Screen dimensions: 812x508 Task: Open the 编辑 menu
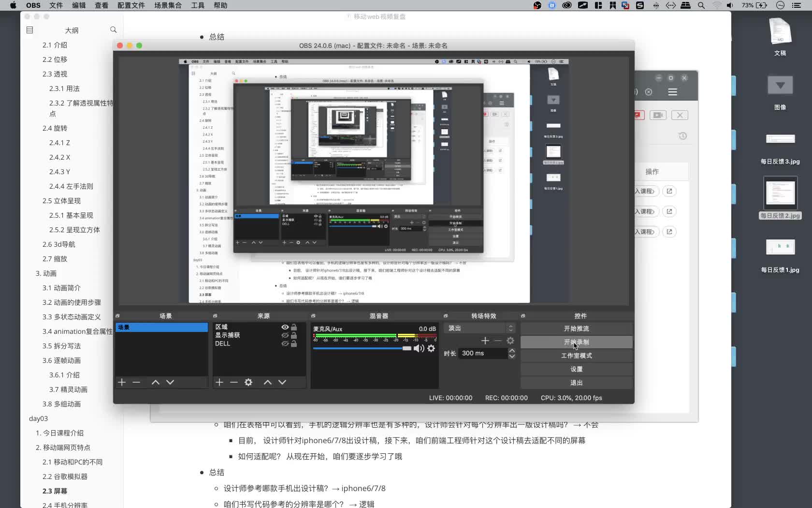click(79, 5)
